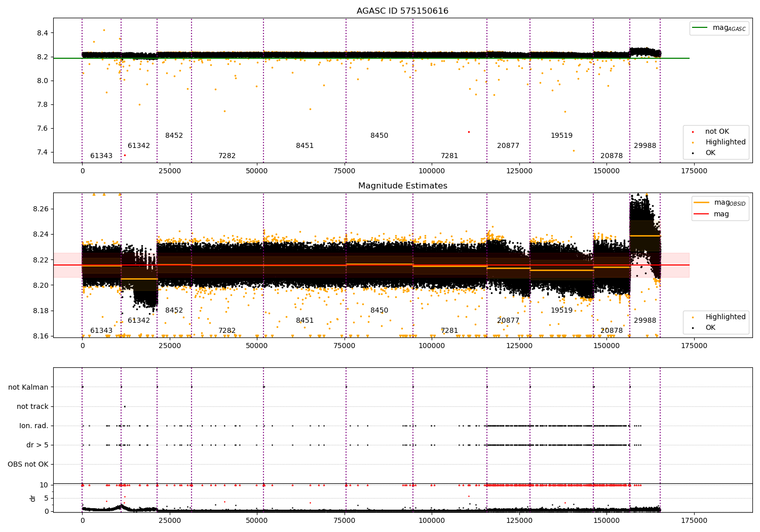Viewport: 760px width, 532px height.
Task: Click the 'Ion. rad.' y-axis label
Action: 34,426
